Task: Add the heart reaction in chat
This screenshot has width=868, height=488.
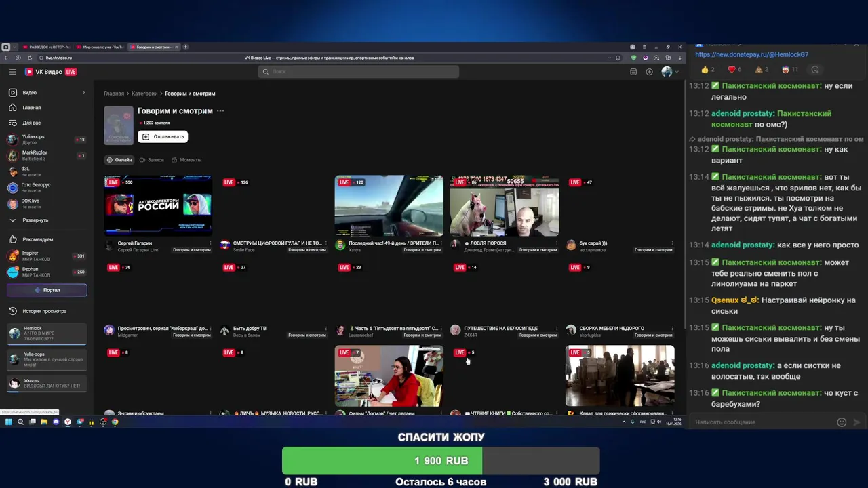Action: (x=734, y=70)
